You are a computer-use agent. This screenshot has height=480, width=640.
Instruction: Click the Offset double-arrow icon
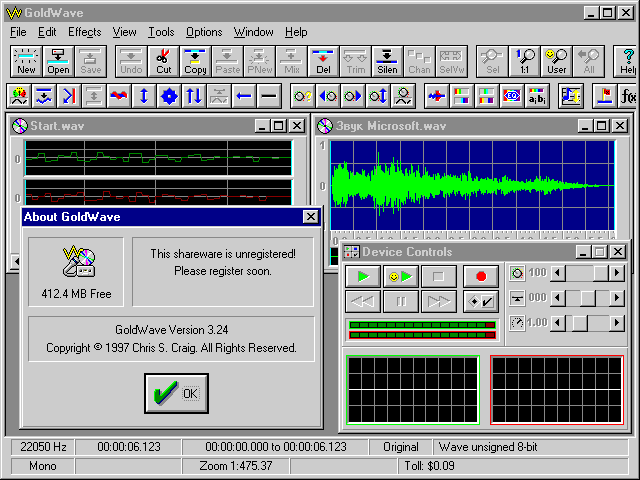point(194,96)
